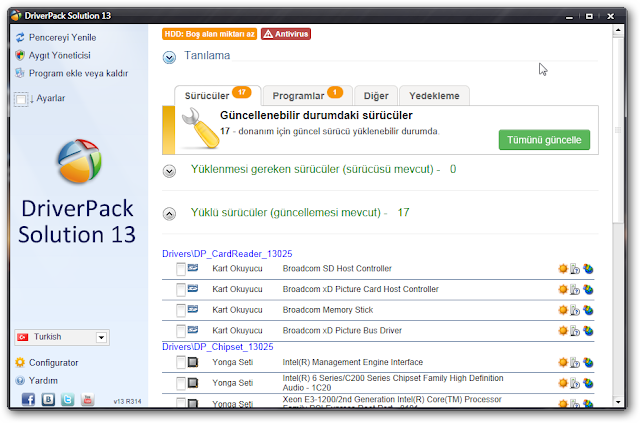Switch to the Yedekleme tab

(434, 96)
